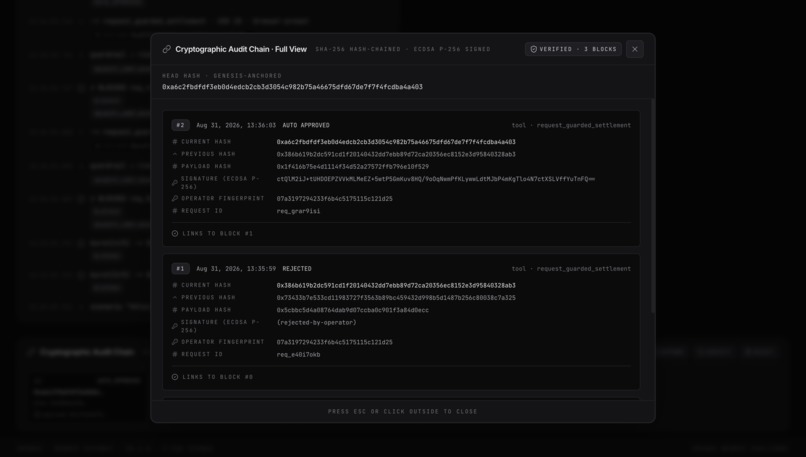
Task: Click block #1 previous hash value
Action: (396, 298)
